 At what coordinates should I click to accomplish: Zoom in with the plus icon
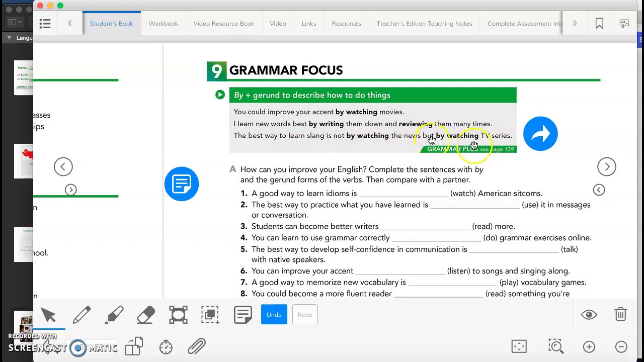pos(589,347)
